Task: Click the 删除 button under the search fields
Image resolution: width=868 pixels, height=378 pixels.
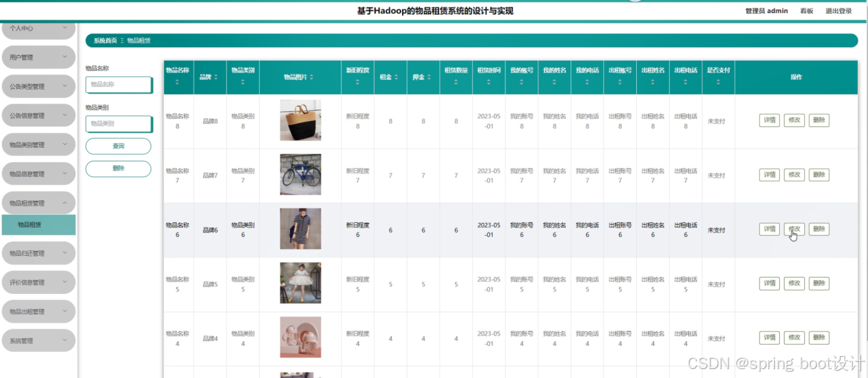Action: tap(118, 169)
